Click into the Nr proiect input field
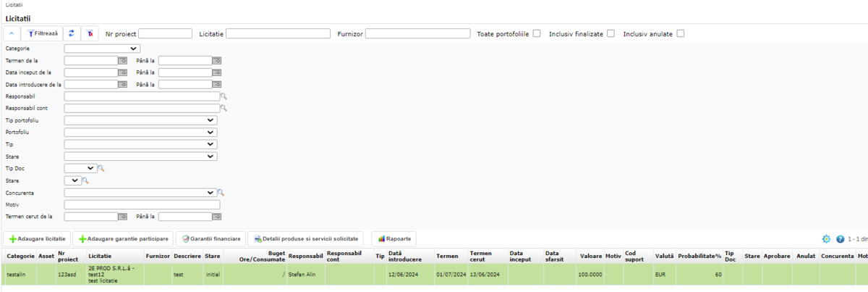The image size is (868, 292). point(165,33)
